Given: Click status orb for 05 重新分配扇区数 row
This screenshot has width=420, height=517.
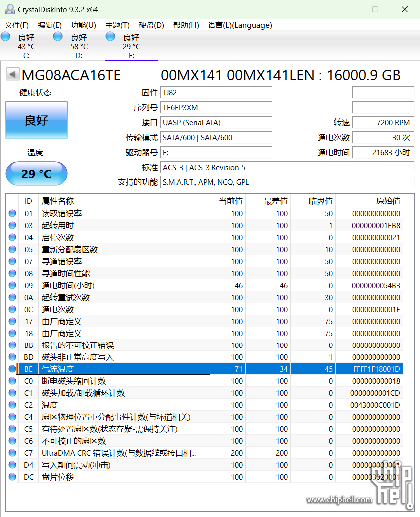Looking at the screenshot, I should click(12, 249).
